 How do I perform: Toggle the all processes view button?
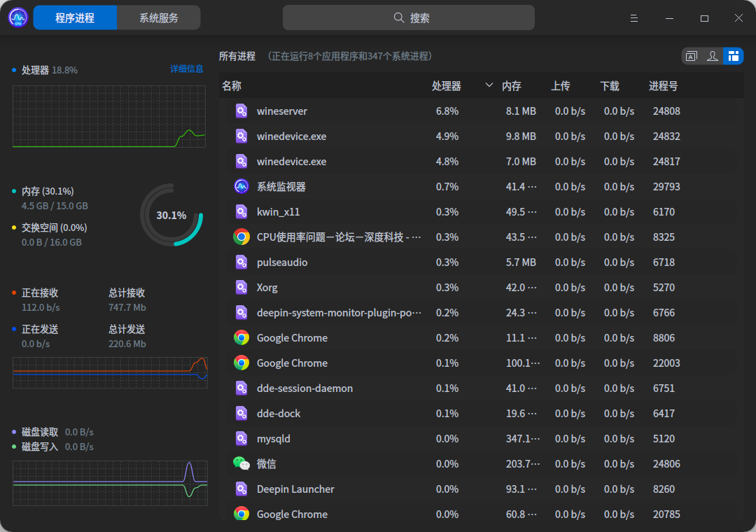coord(733,56)
